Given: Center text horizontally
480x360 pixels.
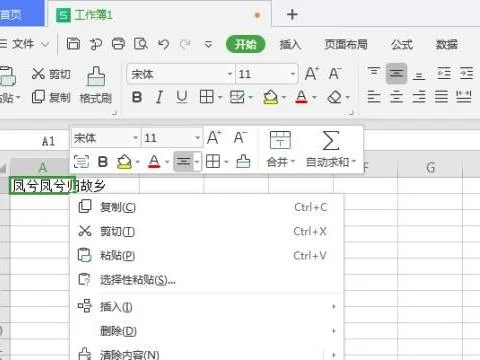Looking at the screenshot, I should point(396,97).
